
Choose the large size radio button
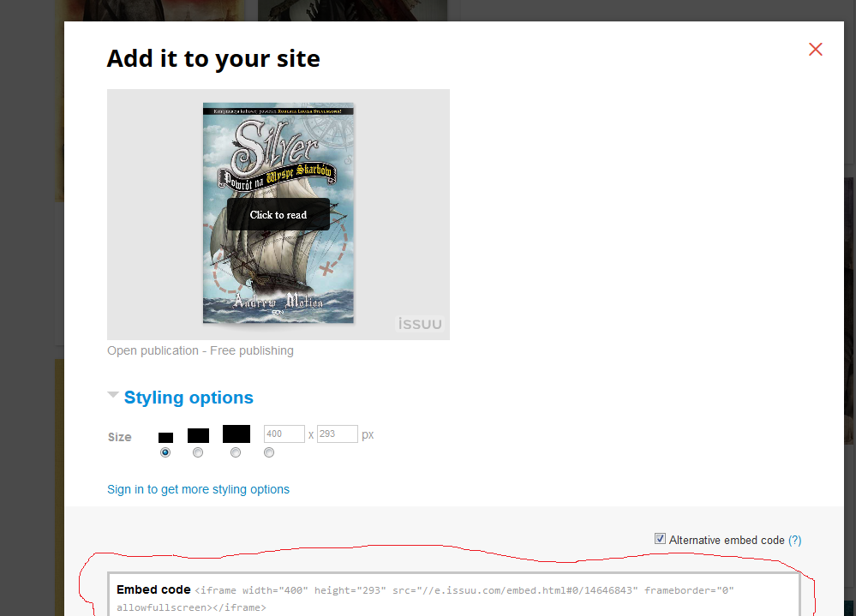[x=236, y=452]
